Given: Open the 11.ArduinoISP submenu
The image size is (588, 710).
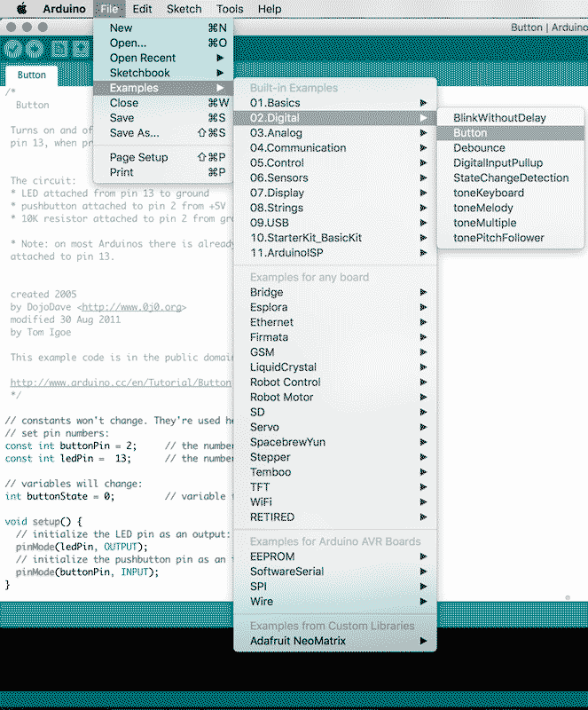Looking at the screenshot, I should coord(335,252).
